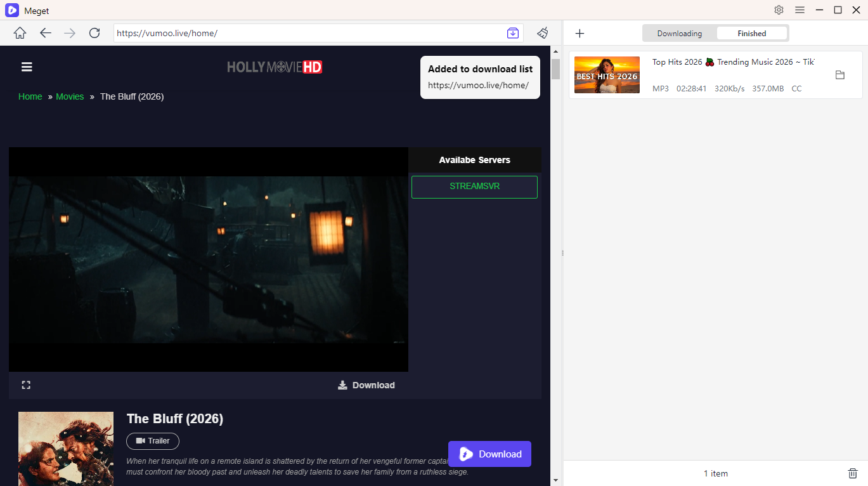Switch to the Downloading tab
This screenshot has height=486, width=868.
pos(679,34)
